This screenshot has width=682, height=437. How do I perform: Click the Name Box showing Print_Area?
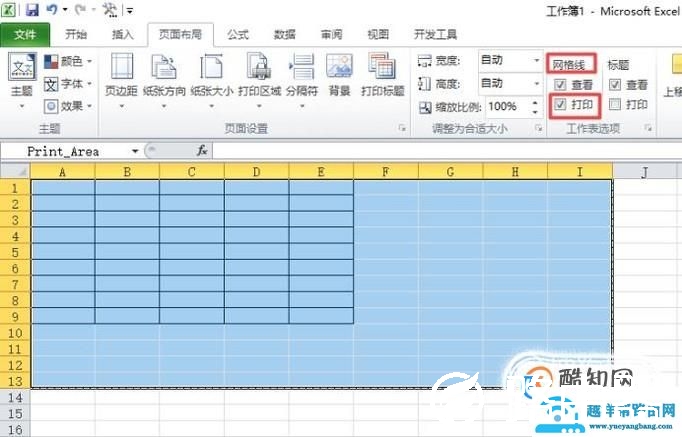(65, 151)
